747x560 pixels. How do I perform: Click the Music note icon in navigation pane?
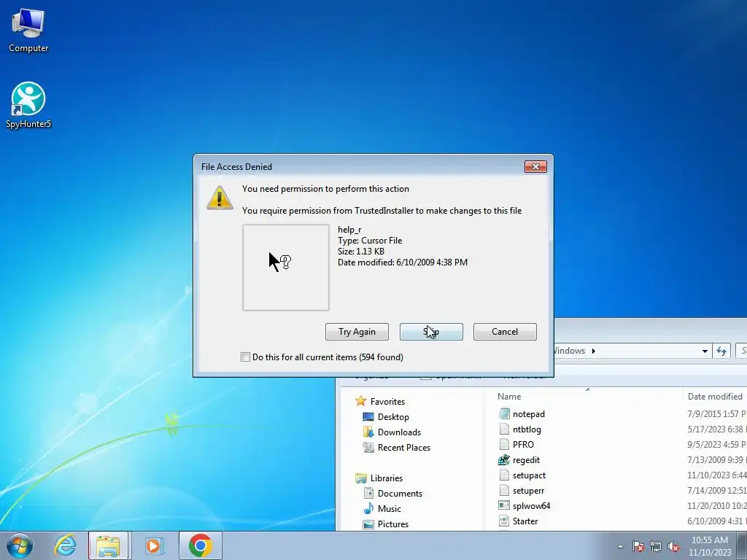point(368,508)
